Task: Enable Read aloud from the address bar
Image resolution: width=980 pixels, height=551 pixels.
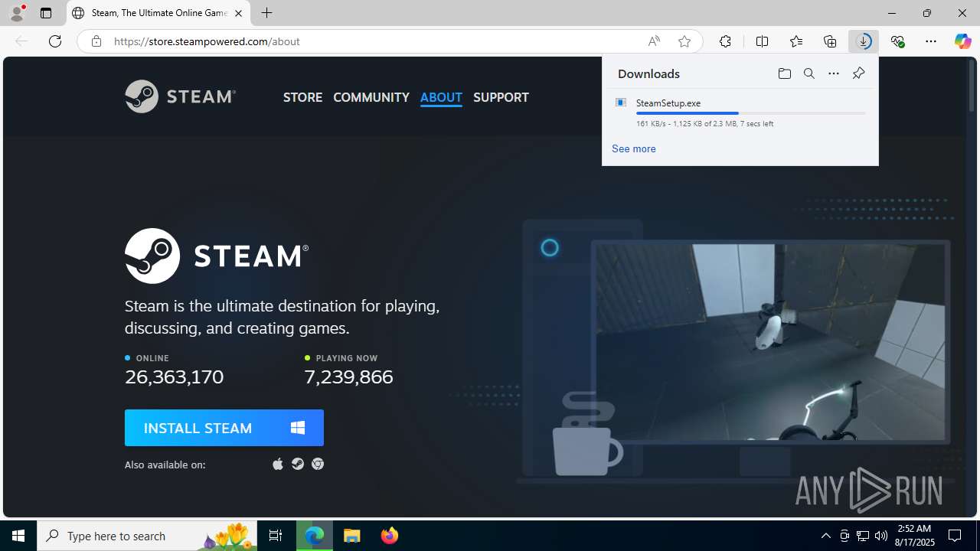Action: [x=654, y=41]
